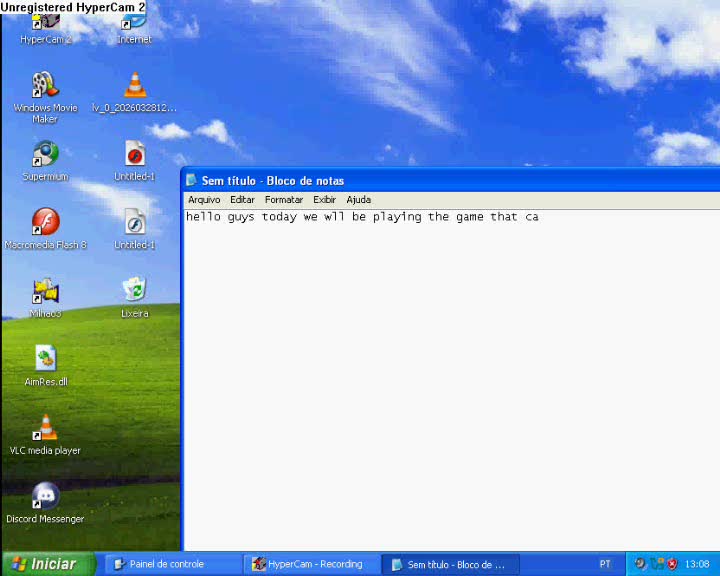Launch Macromedia Flash 8 from desktop
Screen dimensions: 720x576
click(45, 223)
